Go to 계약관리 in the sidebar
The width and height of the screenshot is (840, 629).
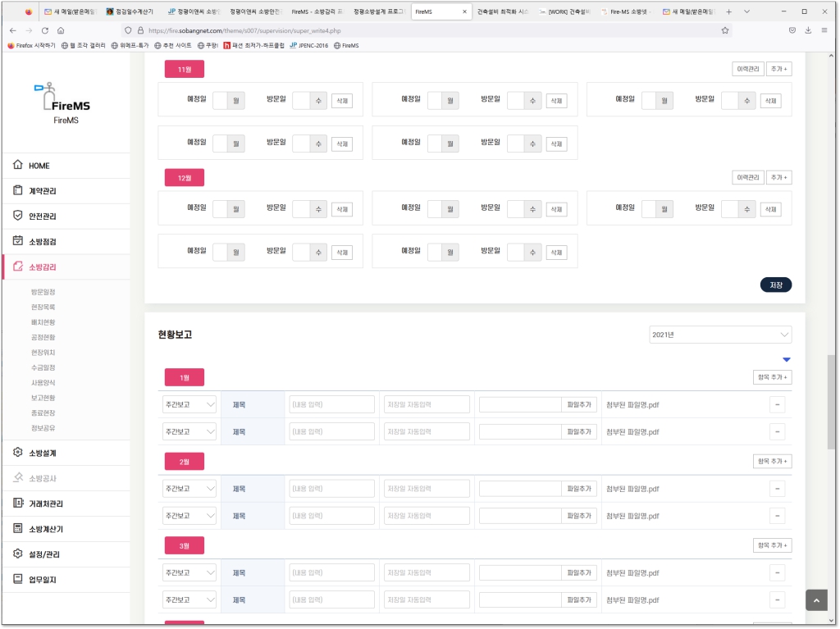pyautogui.click(x=43, y=191)
